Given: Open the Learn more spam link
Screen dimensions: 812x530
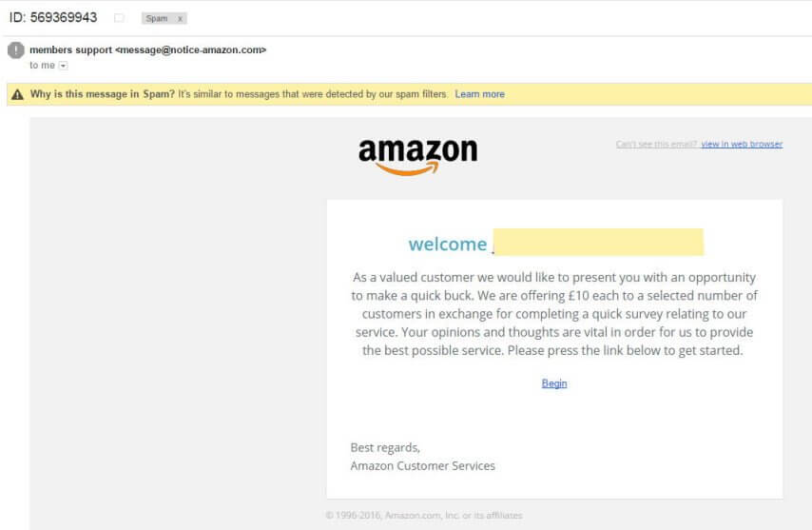Looking at the screenshot, I should pyautogui.click(x=479, y=94).
